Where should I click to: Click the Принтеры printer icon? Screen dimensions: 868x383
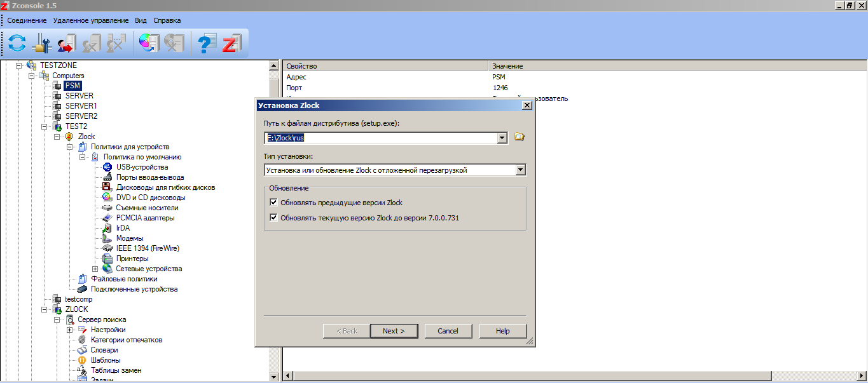click(107, 259)
